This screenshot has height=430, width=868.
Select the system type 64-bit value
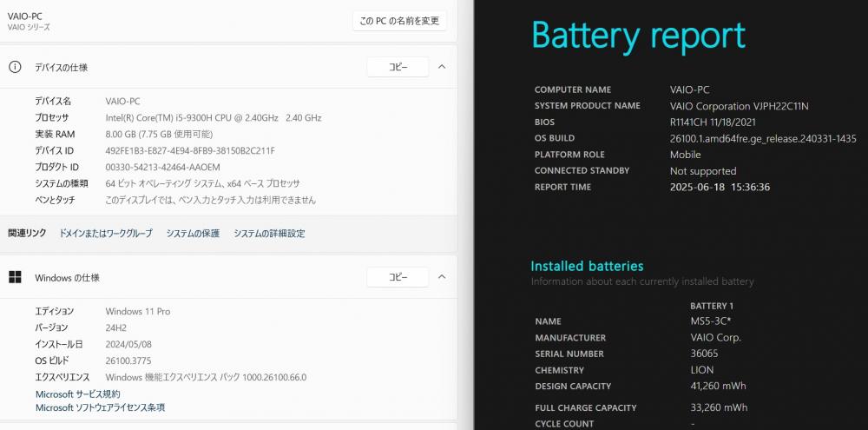pyautogui.click(x=202, y=183)
